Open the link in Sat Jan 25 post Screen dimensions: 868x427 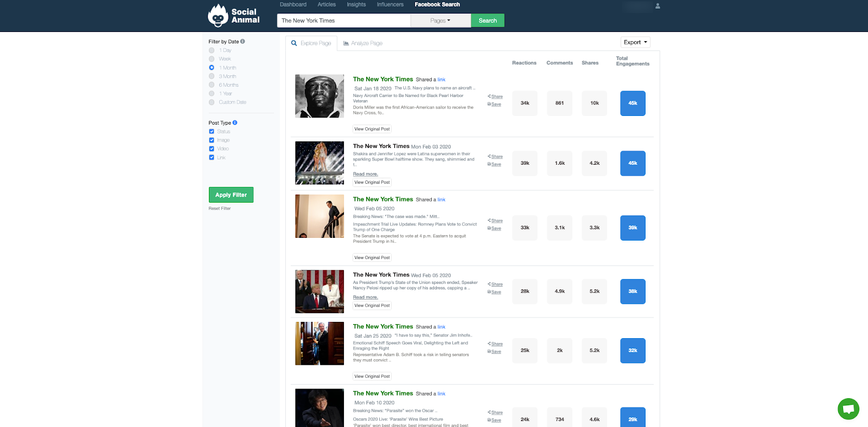point(442,327)
